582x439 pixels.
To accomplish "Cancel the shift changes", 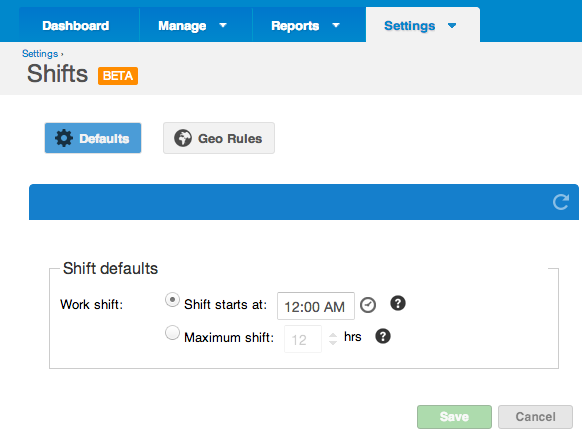I will pyautogui.click(x=535, y=417).
